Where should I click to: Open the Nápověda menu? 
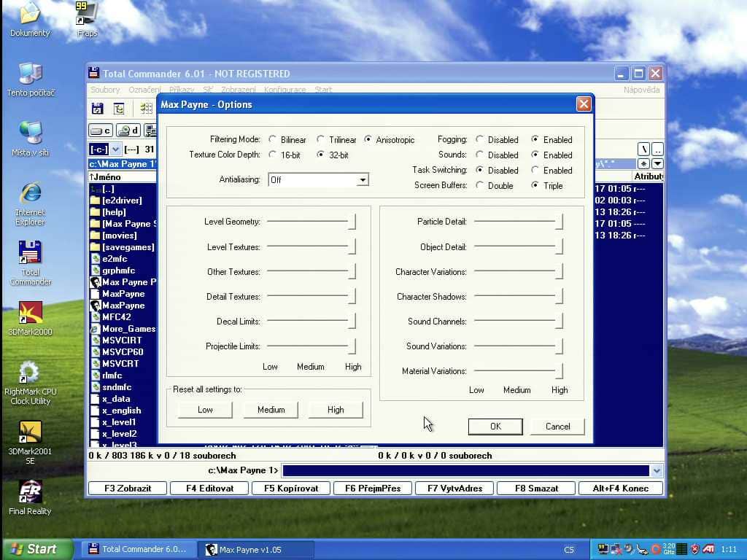(x=642, y=90)
